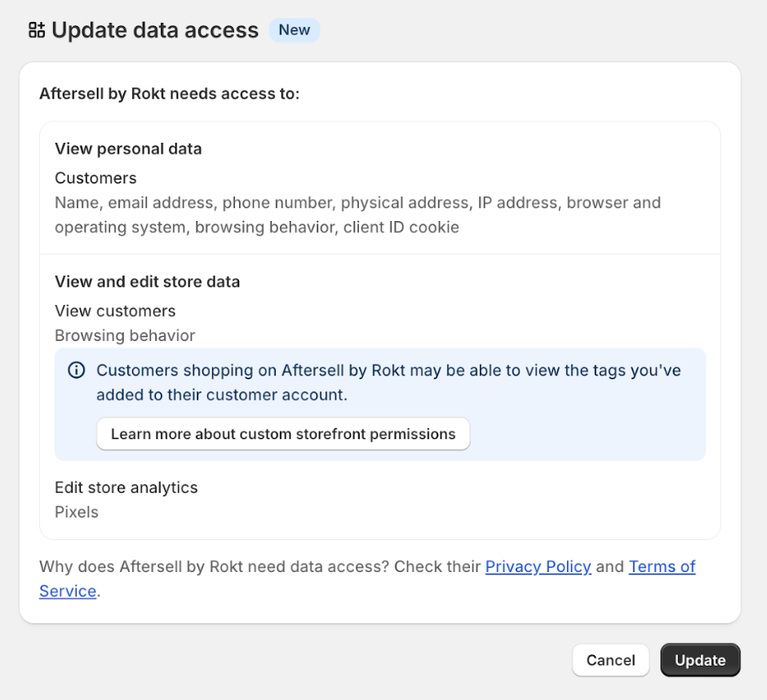This screenshot has height=700, width=767.
Task: Click the info circle icon in blue notice
Action: coord(76,370)
